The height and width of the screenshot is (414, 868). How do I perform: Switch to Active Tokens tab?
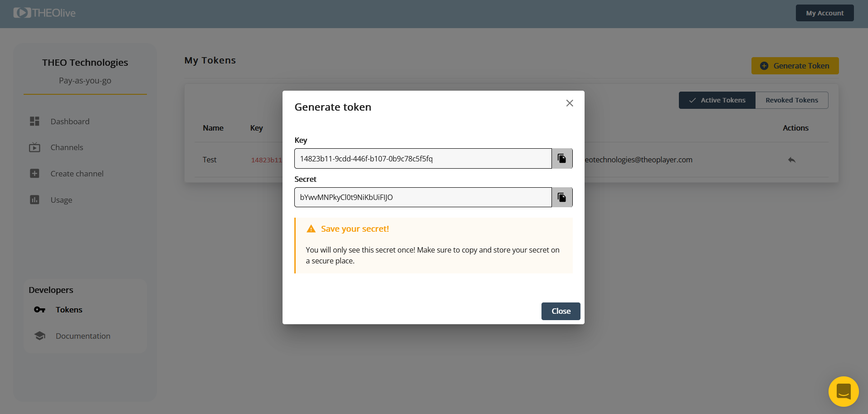pos(717,100)
